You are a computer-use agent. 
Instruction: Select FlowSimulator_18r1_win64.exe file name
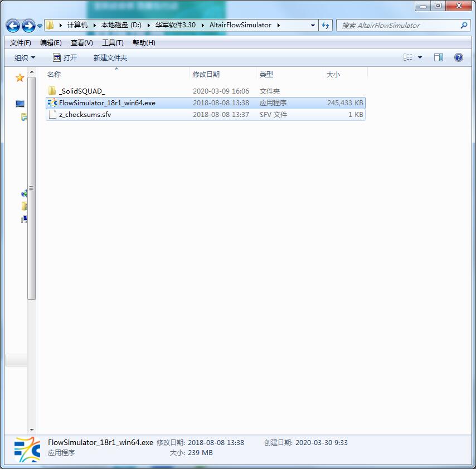click(107, 103)
